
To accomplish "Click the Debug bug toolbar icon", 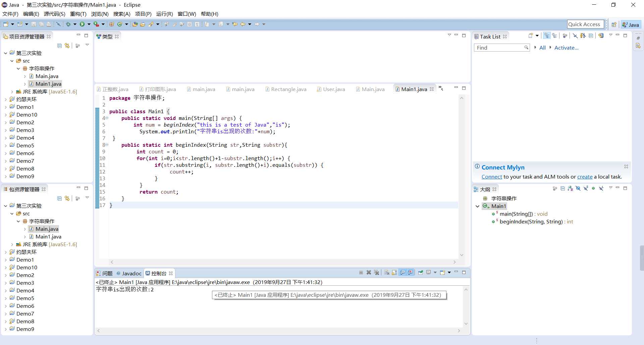I will tap(68, 24).
